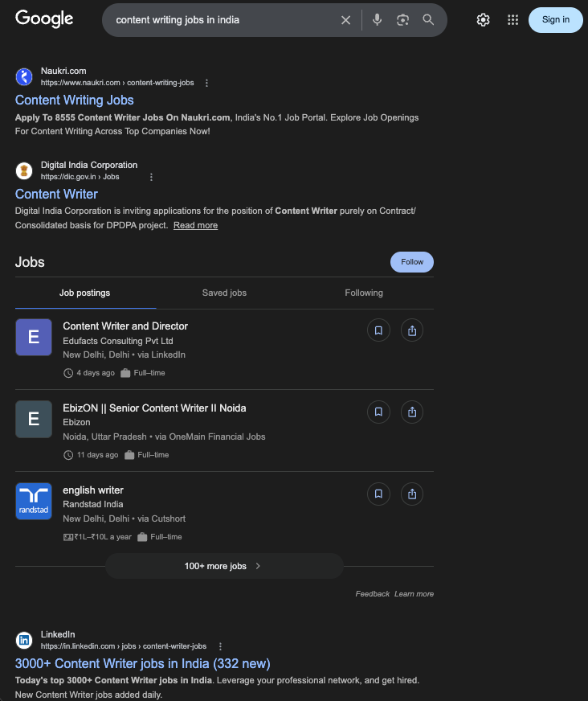Image resolution: width=588 pixels, height=701 pixels.
Task: Save the EbizON Senior Content Writer job
Action: pyautogui.click(x=378, y=412)
